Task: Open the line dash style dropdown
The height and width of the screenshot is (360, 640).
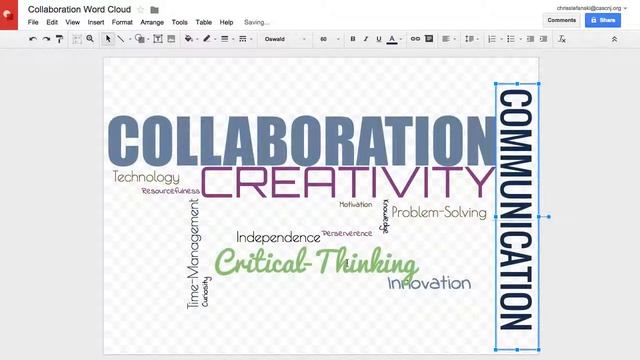Action: (245, 39)
